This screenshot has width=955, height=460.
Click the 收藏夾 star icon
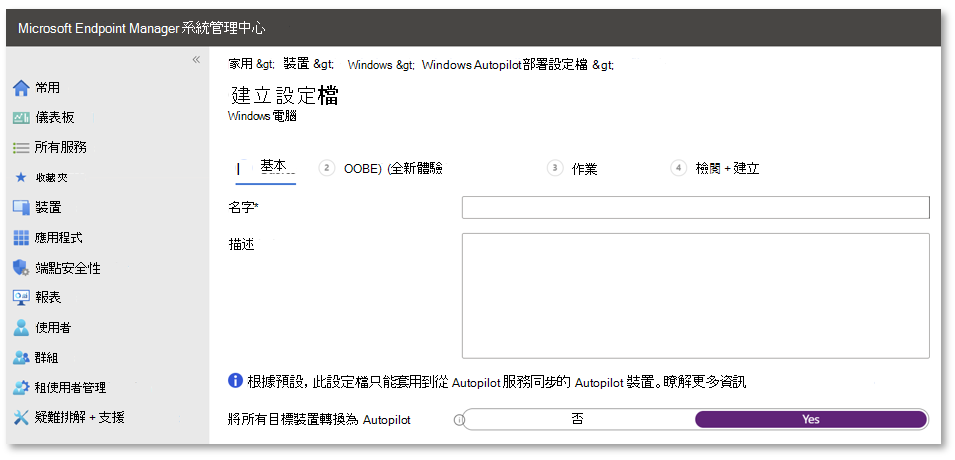point(21,177)
